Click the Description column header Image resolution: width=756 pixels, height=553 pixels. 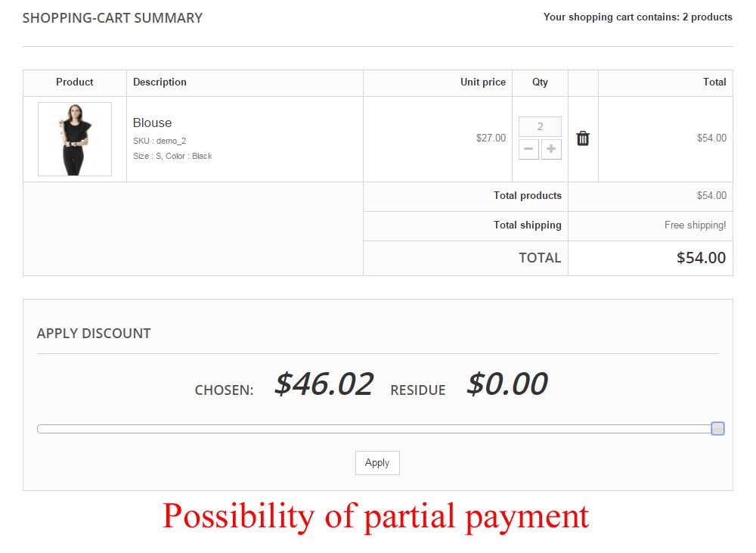point(160,82)
